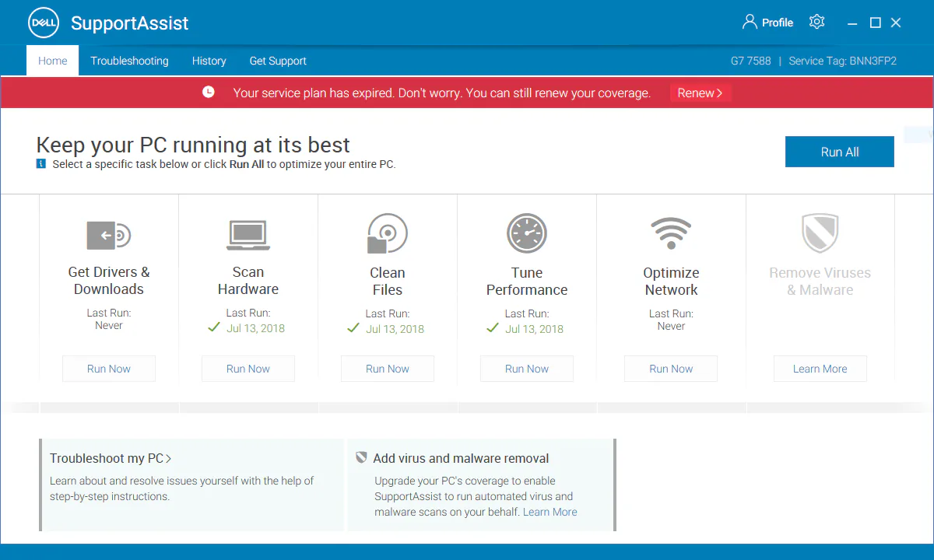934x560 pixels.
Task: Run Now for Scan Hardware
Action: click(x=248, y=369)
